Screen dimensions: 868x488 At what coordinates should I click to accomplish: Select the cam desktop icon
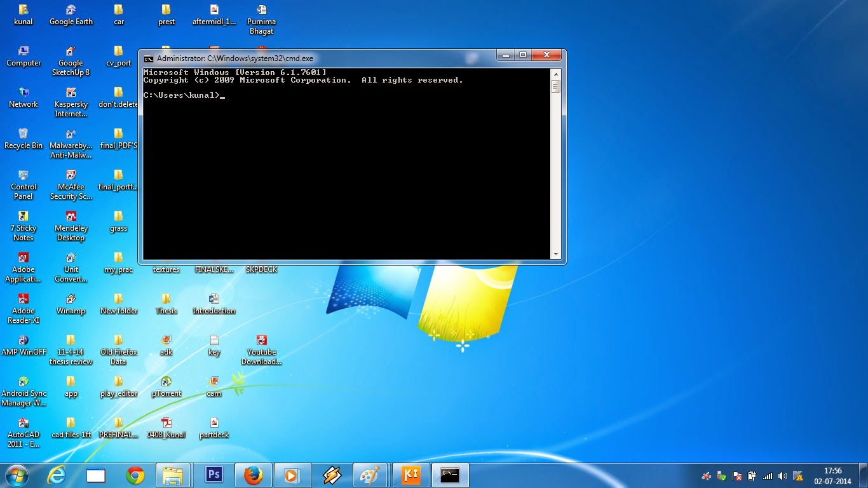(x=214, y=387)
